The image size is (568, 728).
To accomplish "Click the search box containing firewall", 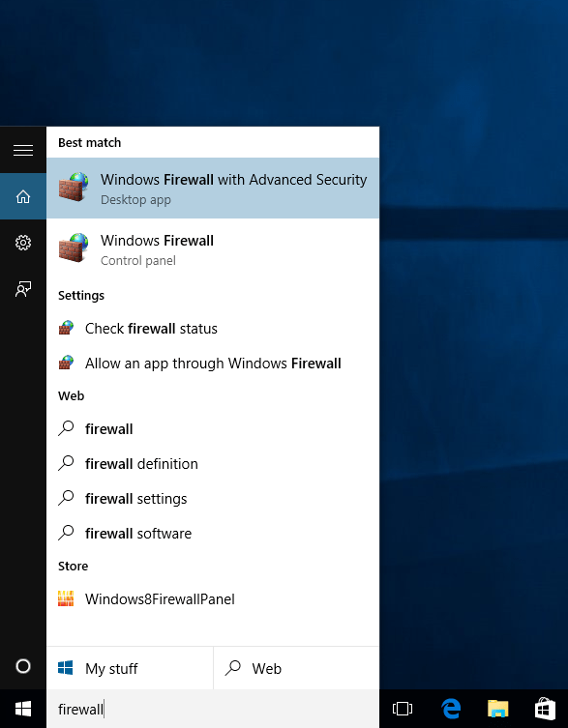I will point(213,709).
